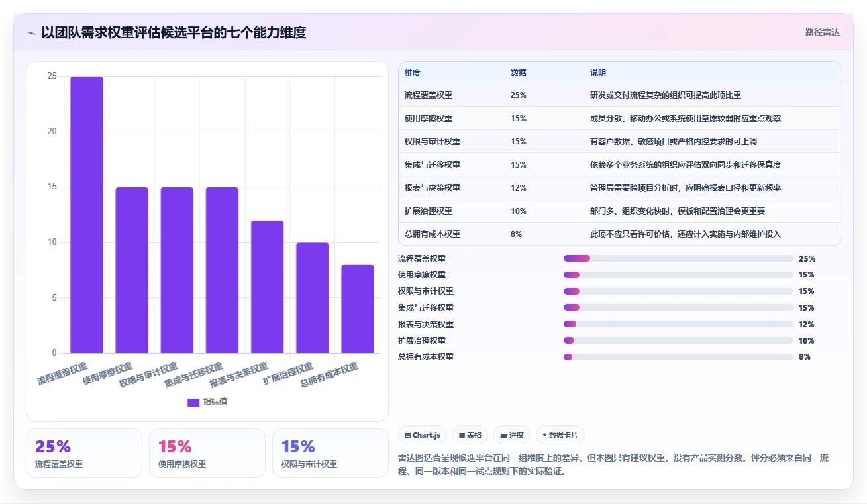Click the 路径雷达 label in the header
This screenshot has height=504, width=867.
pyautogui.click(x=823, y=32)
